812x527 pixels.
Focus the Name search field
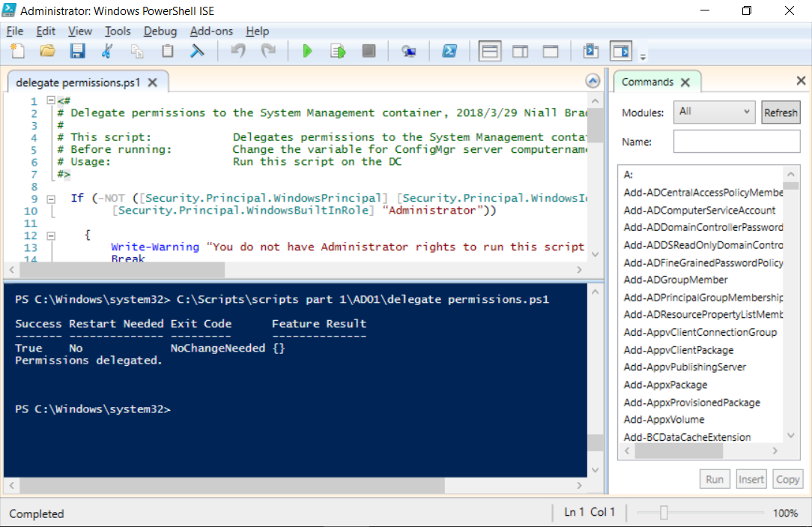tap(736, 142)
